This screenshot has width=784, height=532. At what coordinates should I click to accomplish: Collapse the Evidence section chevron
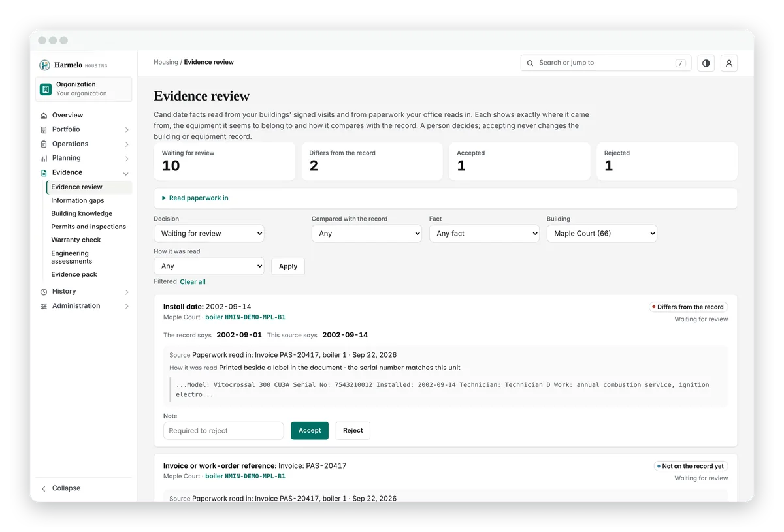point(126,174)
